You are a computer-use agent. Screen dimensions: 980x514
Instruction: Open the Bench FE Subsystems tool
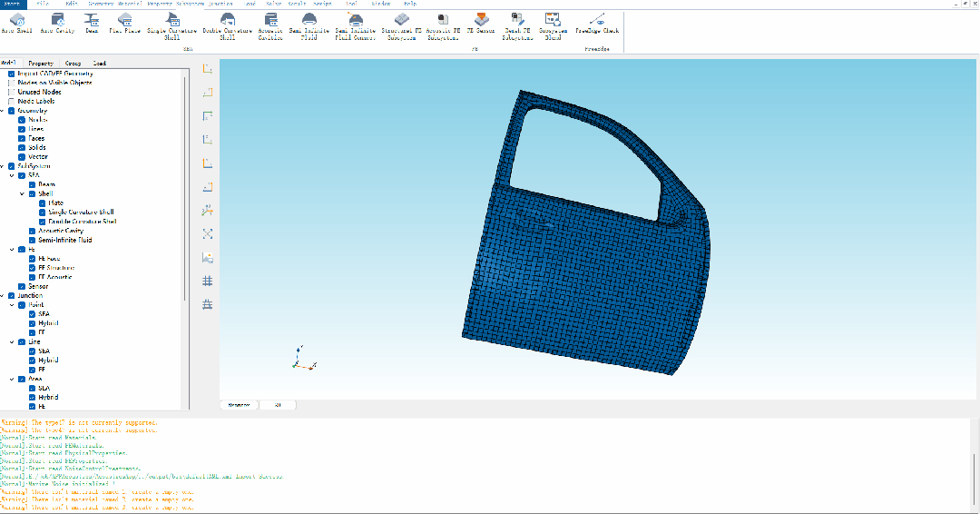coord(517,27)
